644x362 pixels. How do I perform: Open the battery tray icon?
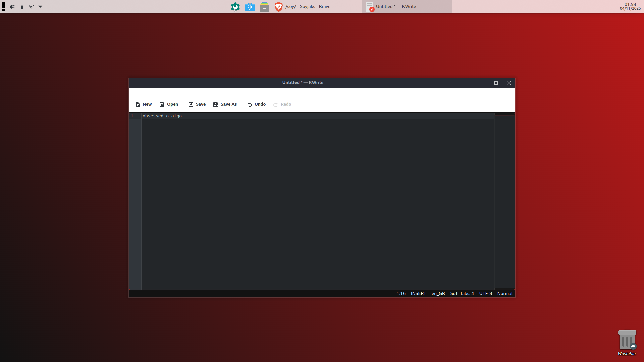pos(22,7)
